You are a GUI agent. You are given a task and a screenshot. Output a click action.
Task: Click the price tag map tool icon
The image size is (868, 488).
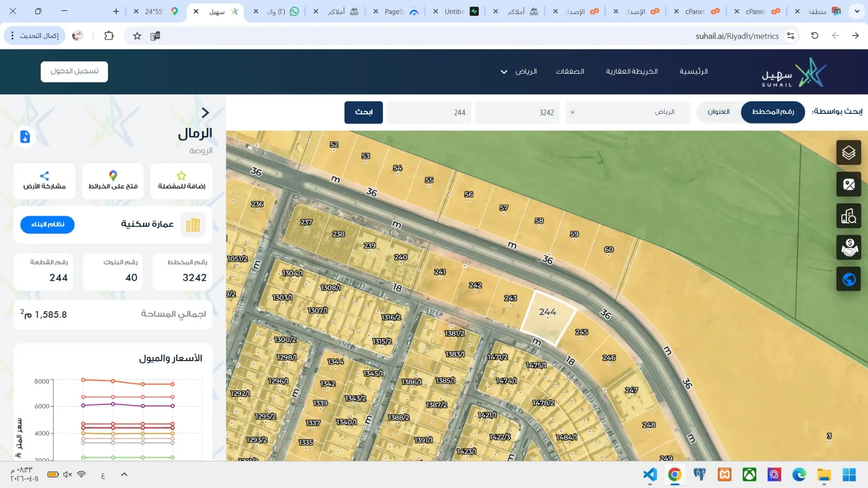pos(848,184)
